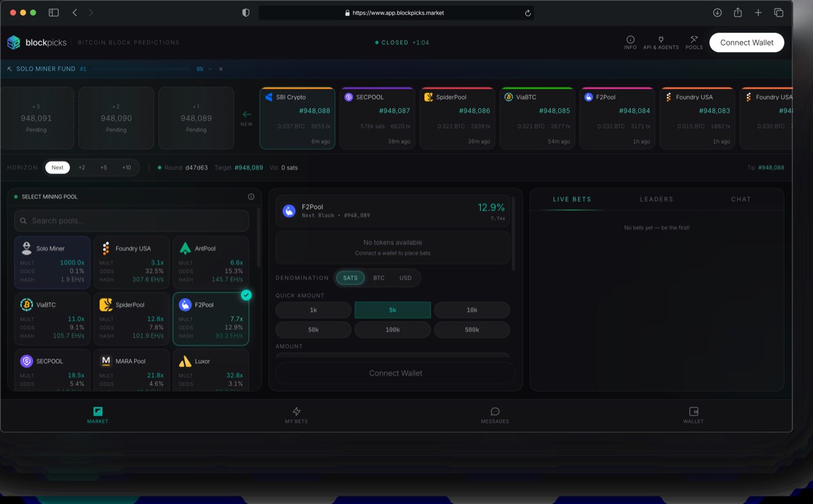Pick the 50k quick amount

pyautogui.click(x=313, y=330)
